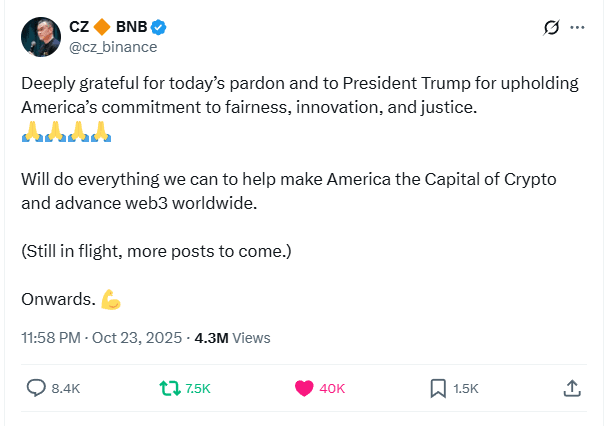Screen dimensions: 609x426
Task: Click the 1.5K bookmarks count
Action: coord(466,388)
